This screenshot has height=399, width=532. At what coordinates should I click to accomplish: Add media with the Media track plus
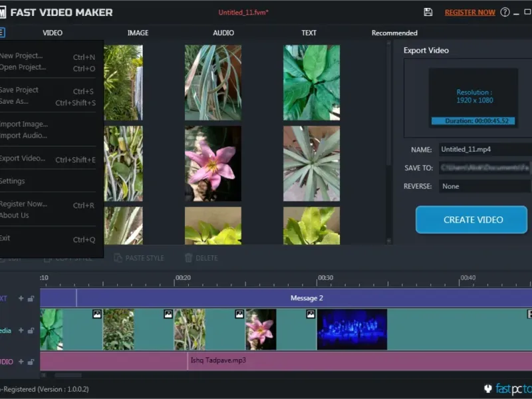21,330
